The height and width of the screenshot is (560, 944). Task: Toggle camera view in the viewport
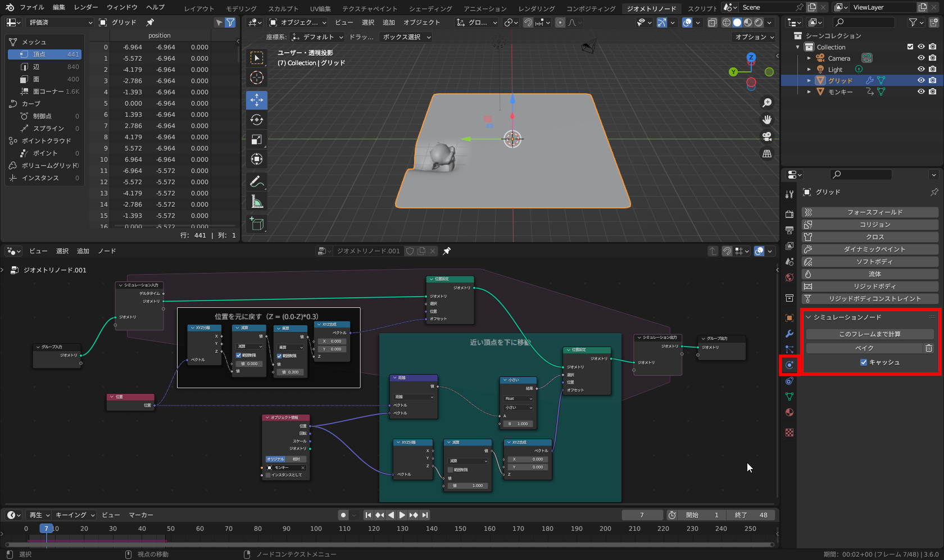pyautogui.click(x=767, y=136)
